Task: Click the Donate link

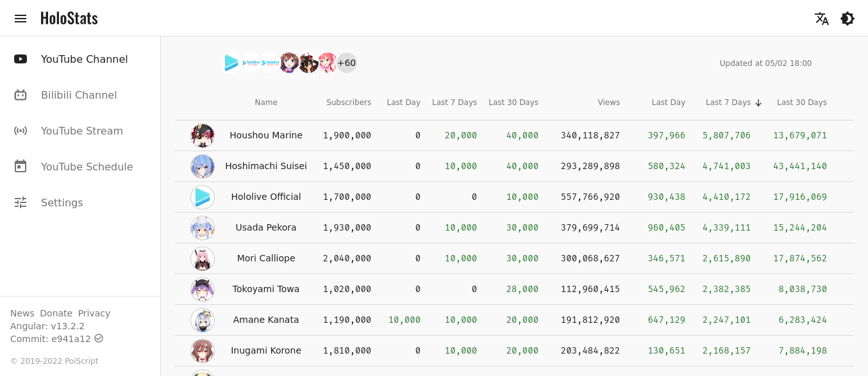Action: [x=56, y=313]
